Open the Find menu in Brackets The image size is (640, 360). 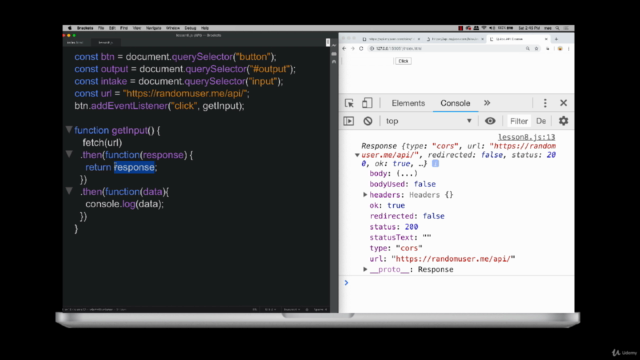(x=124, y=28)
